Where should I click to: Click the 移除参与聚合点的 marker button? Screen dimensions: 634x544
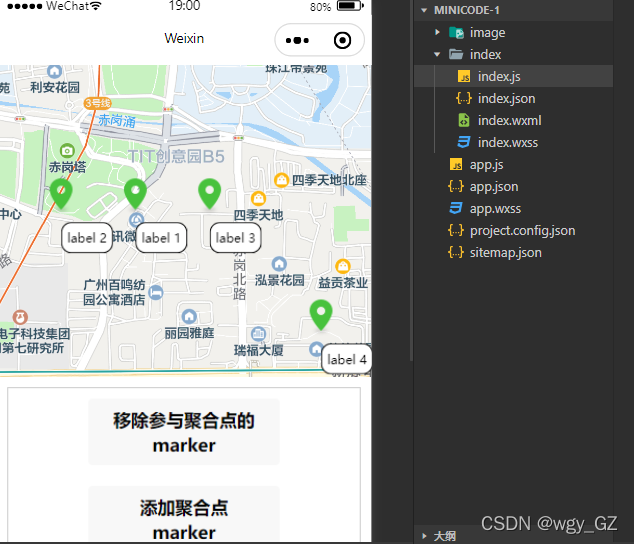[184, 432]
